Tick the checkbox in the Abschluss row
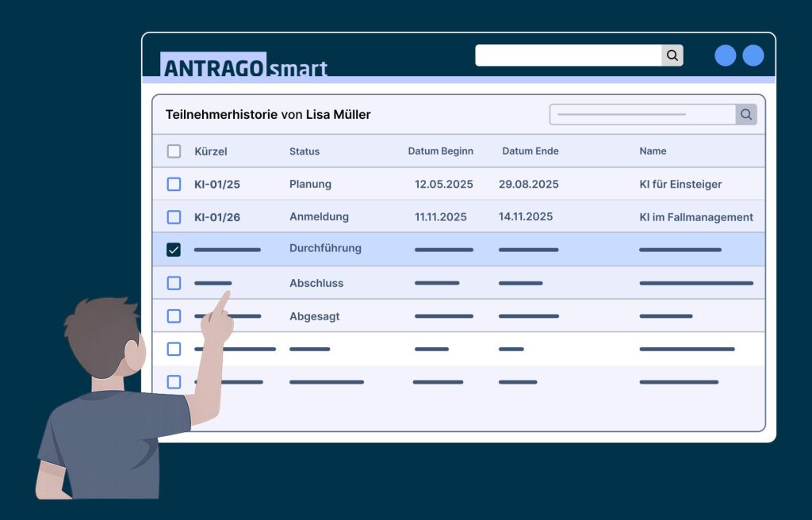This screenshot has width=812, height=520. coord(174,283)
